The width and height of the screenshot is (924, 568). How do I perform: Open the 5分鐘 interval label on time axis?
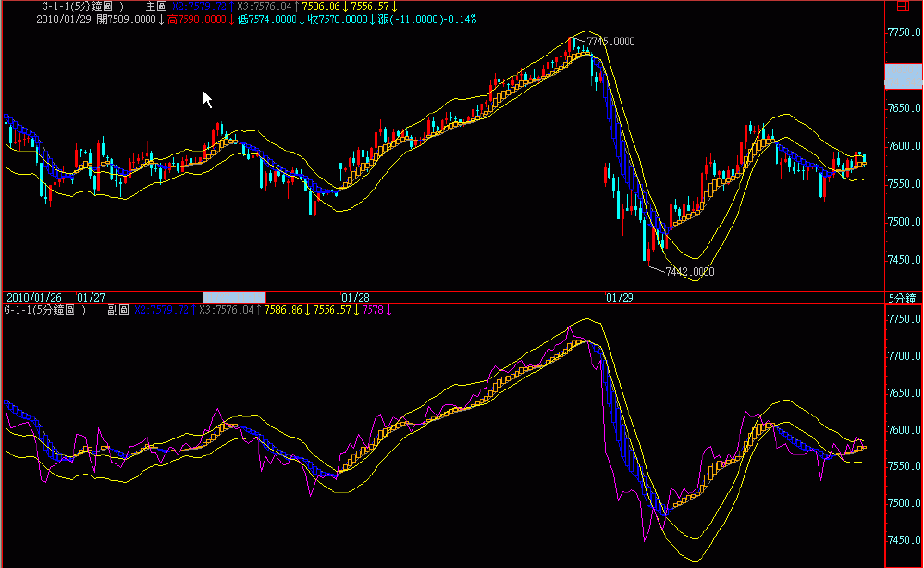[902, 298]
